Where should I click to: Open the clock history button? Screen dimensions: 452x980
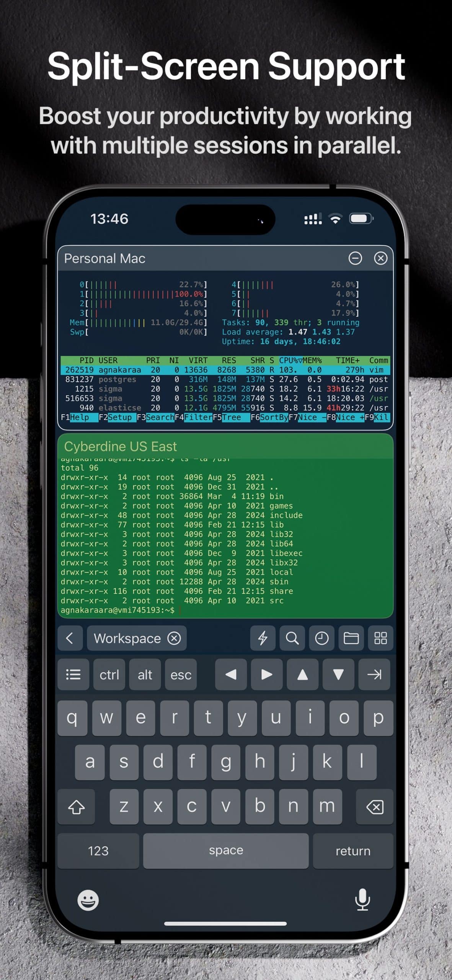tap(321, 638)
